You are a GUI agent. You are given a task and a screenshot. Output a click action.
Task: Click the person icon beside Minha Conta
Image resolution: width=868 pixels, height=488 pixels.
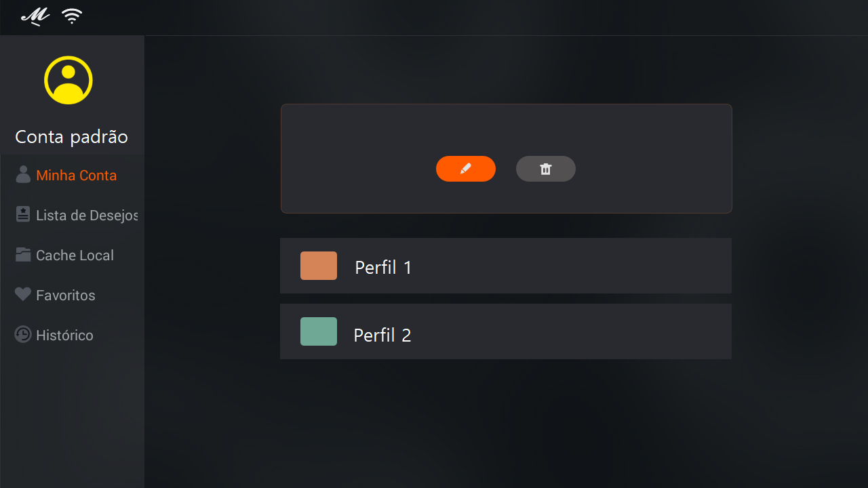(x=23, y=175)
